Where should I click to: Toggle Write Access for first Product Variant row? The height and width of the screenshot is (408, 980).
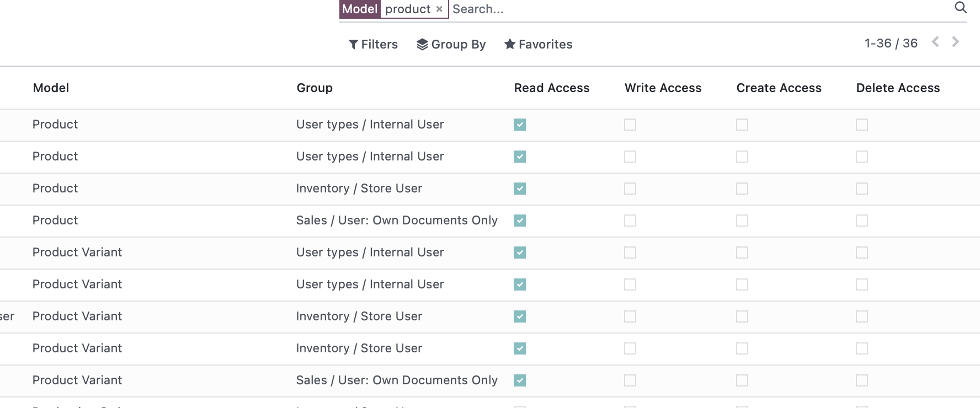click(x=630, y=253)
